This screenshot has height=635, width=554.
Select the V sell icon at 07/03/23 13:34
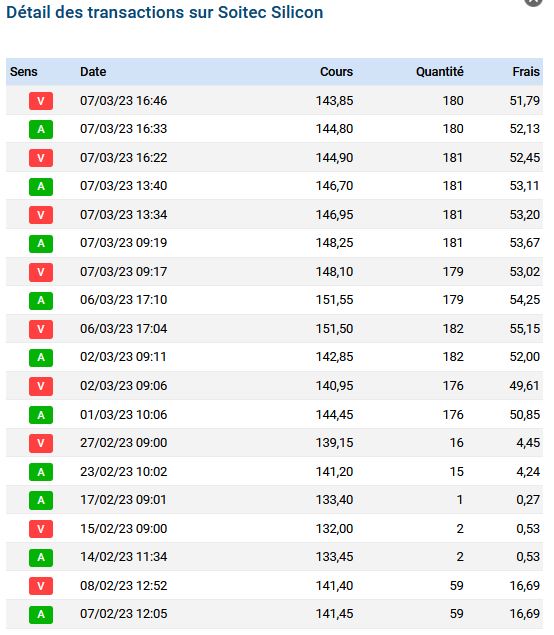[41, 215]
